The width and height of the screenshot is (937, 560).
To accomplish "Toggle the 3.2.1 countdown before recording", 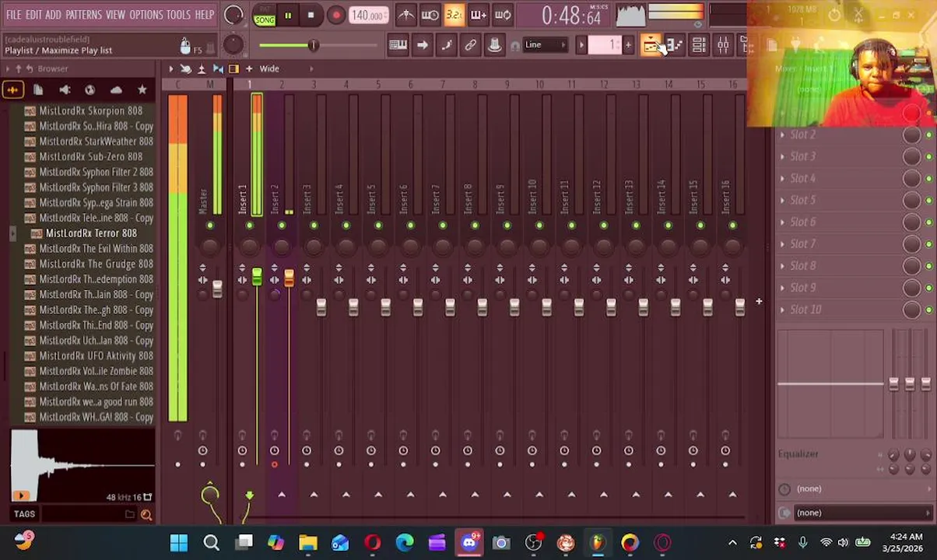I will tap(454, 15).
